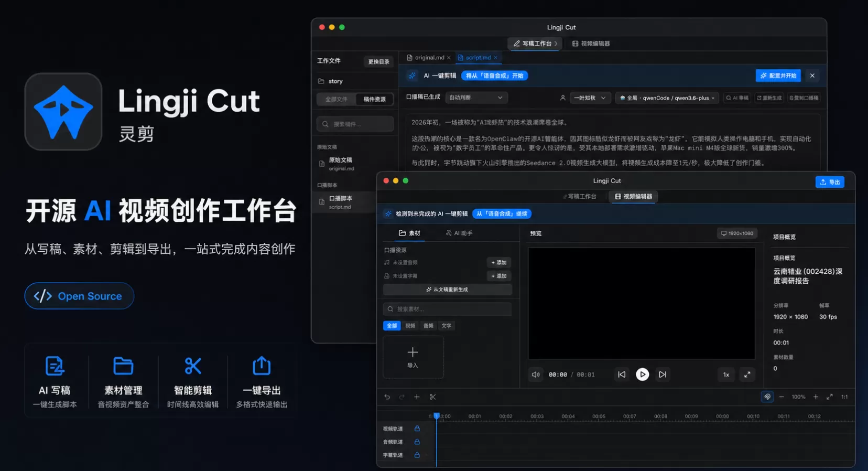Click 添加 next to 未设置字幕
Screen dimensions: 868x471
click(499, 276)
